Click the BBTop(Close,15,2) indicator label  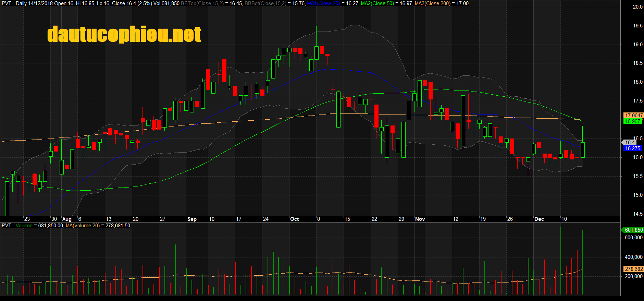pos(202,3)
